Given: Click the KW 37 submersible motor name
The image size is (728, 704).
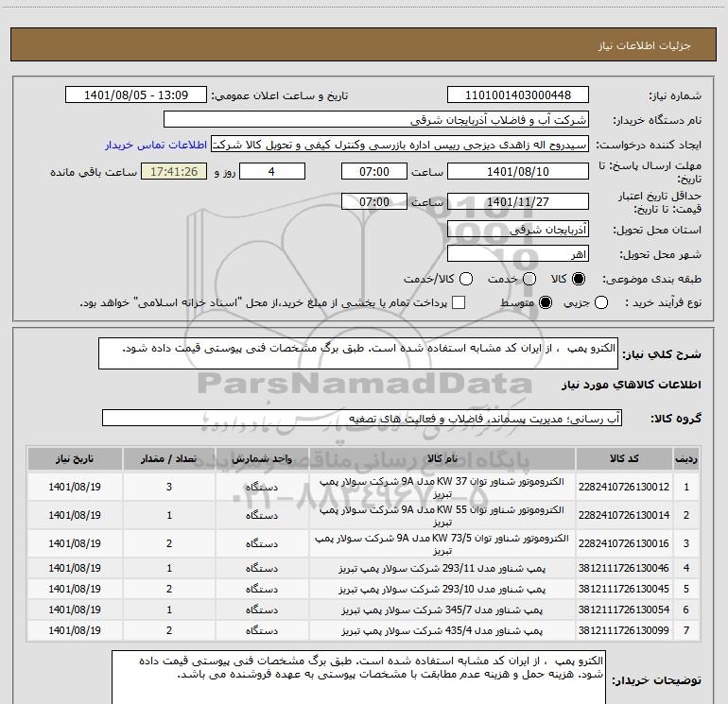Looking at the screenshot, I should [x=442, y=488].
